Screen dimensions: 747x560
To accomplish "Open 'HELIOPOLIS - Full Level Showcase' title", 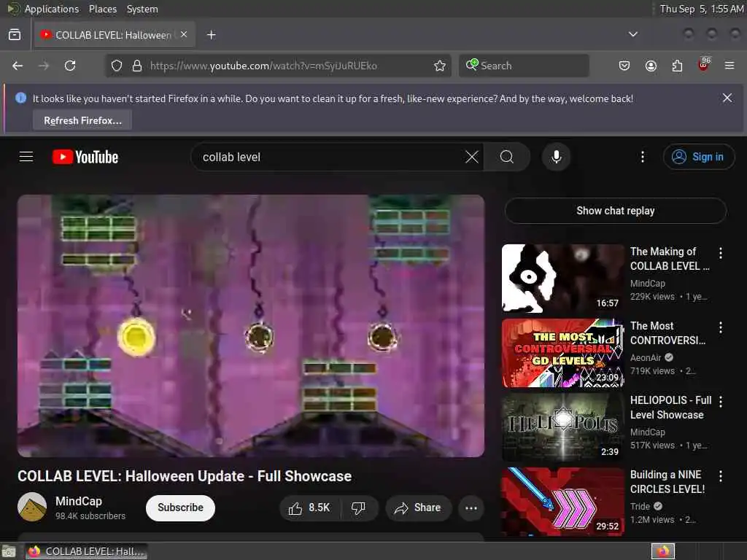I will pos(670,407).
